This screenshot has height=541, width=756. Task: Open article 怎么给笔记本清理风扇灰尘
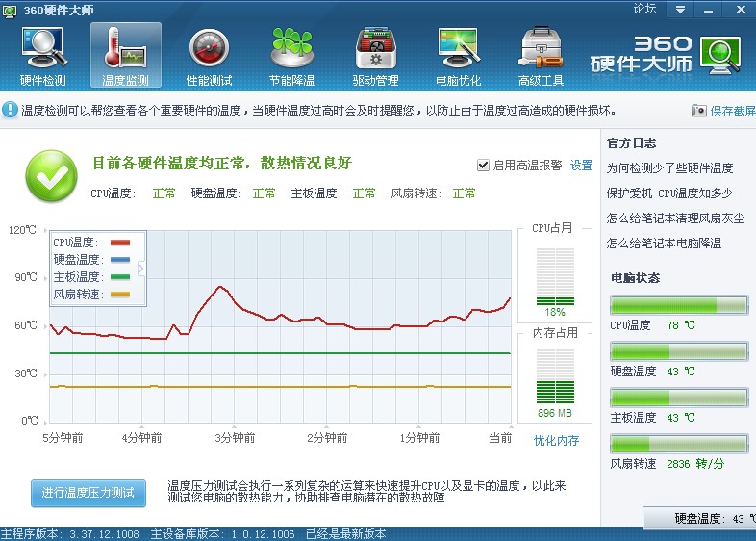675,219
